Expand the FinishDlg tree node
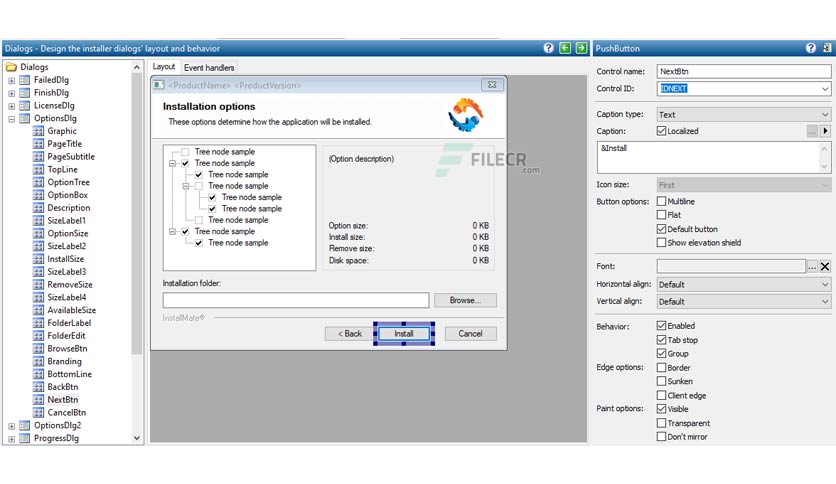 click(11, 93)
